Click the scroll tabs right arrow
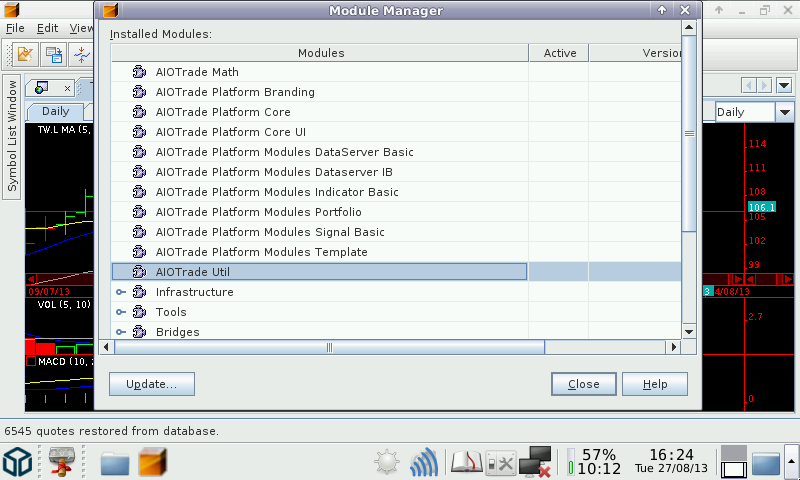 coord(764,85)
